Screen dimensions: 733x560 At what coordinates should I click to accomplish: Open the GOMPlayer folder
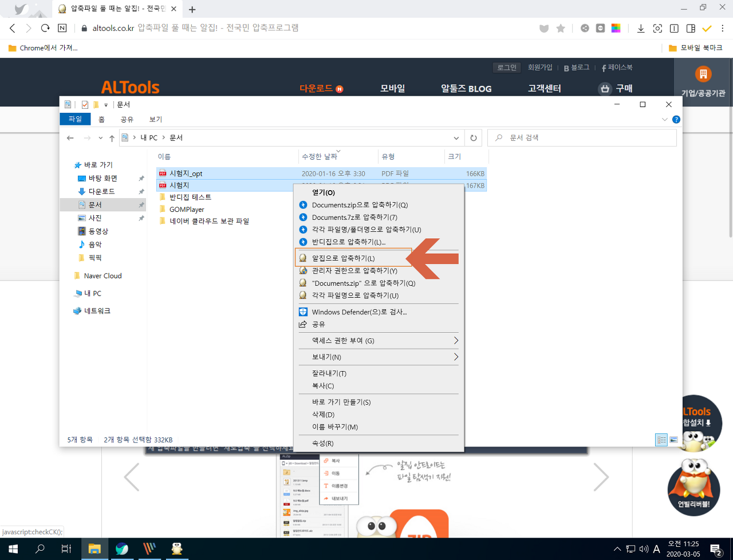pyautogui.click(x=187, y=210)
